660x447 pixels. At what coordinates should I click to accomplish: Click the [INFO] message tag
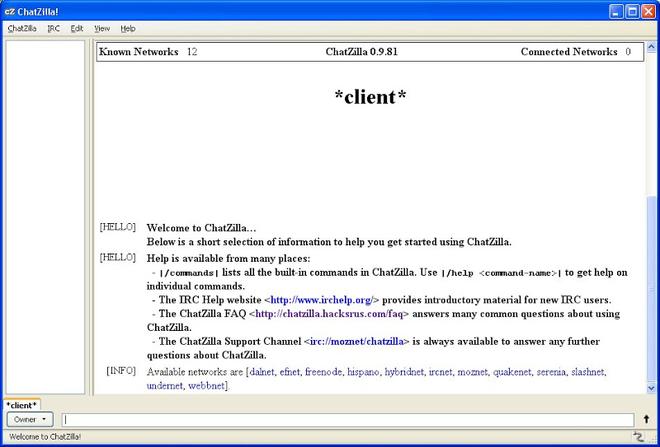(121, 371)
